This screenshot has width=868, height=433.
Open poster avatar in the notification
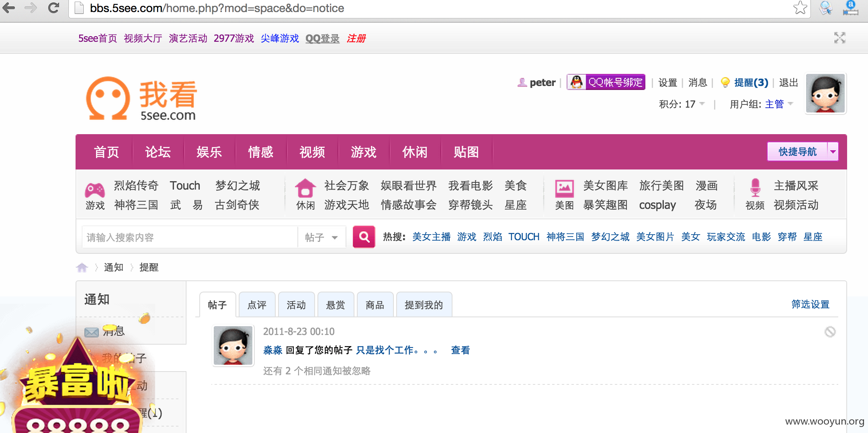tap(233, 345)
